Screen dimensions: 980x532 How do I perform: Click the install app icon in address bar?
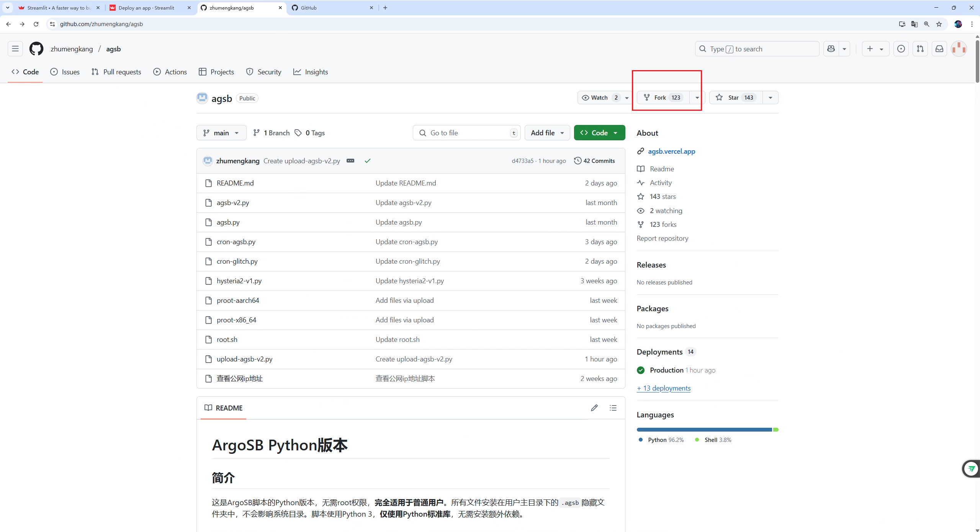(x=902, y=24)
